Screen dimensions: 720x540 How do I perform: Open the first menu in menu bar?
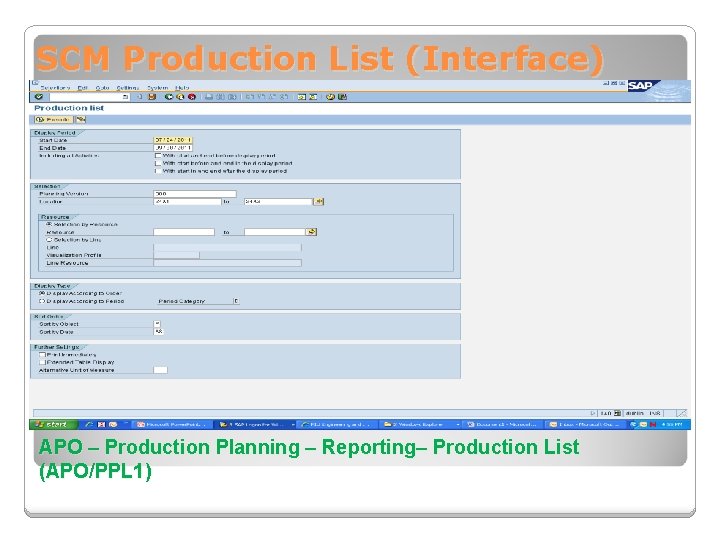(x=55, y=88)
